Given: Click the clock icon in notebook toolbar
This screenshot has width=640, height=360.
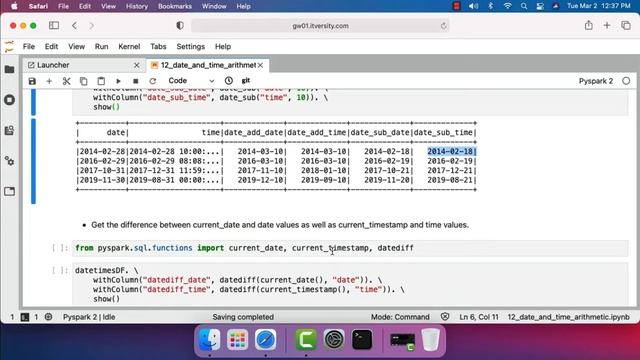Looking at the screenshot, I should (229, 81).
